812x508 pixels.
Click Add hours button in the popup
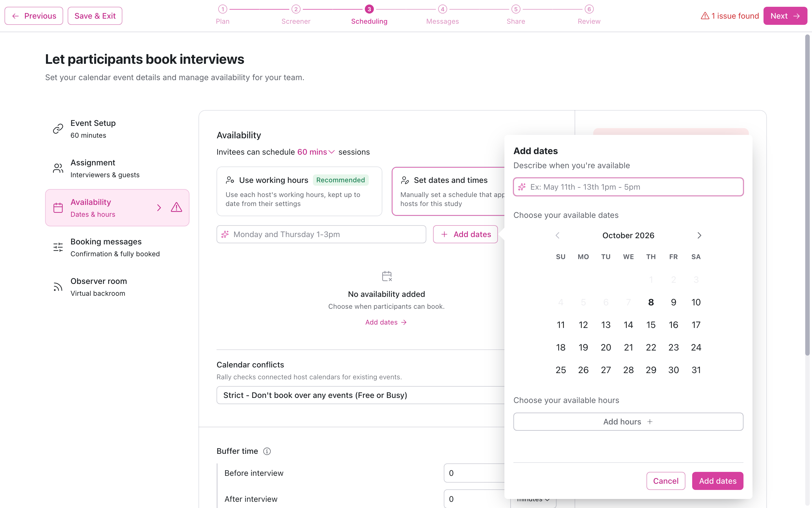point(628,422)
